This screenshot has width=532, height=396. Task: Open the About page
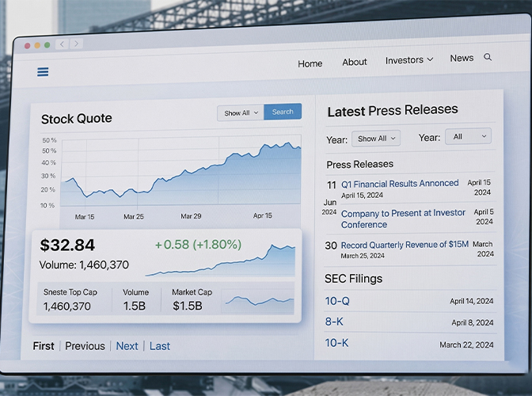tap(354, 62)
